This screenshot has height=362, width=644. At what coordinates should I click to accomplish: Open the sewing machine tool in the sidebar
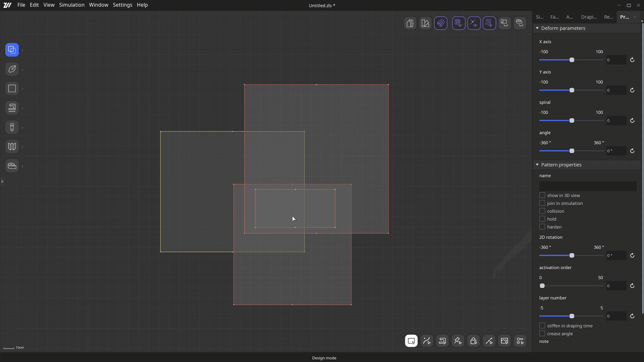point(12,108)
